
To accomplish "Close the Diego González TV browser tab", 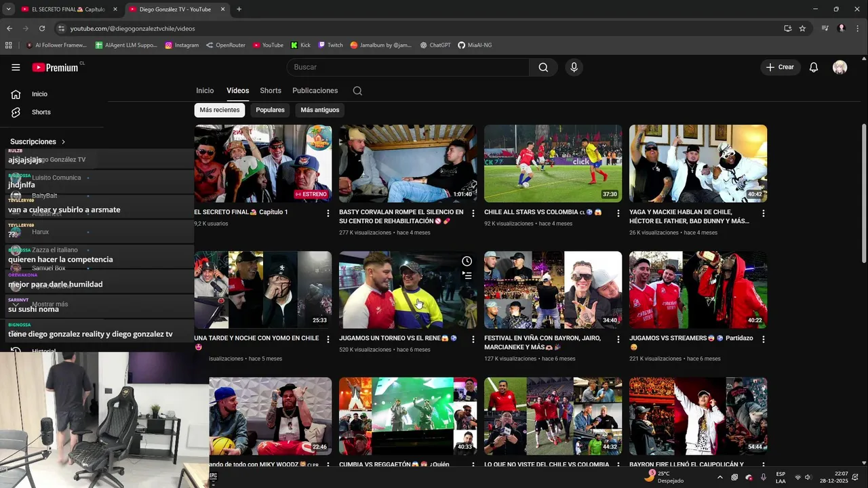I will pos(221,9).
